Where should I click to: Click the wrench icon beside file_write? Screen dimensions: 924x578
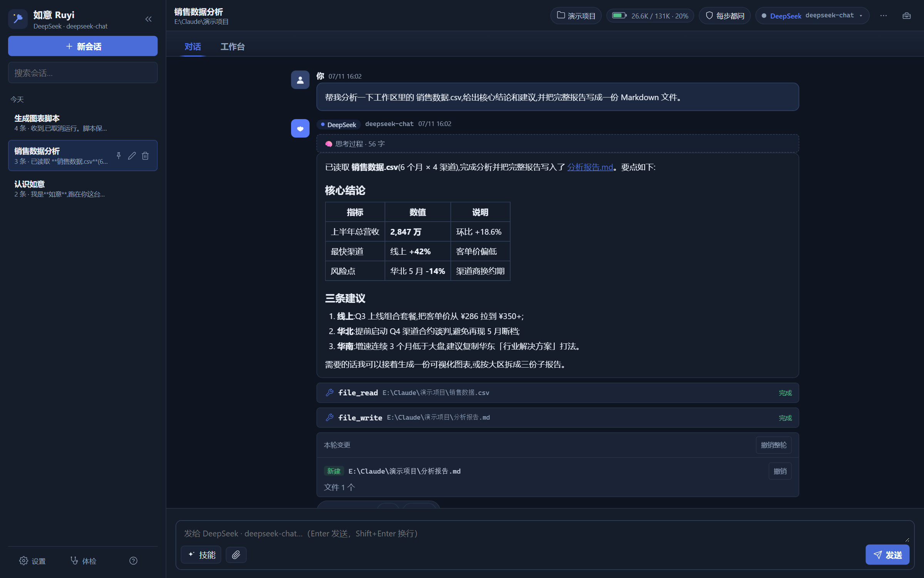pos(330,418)
